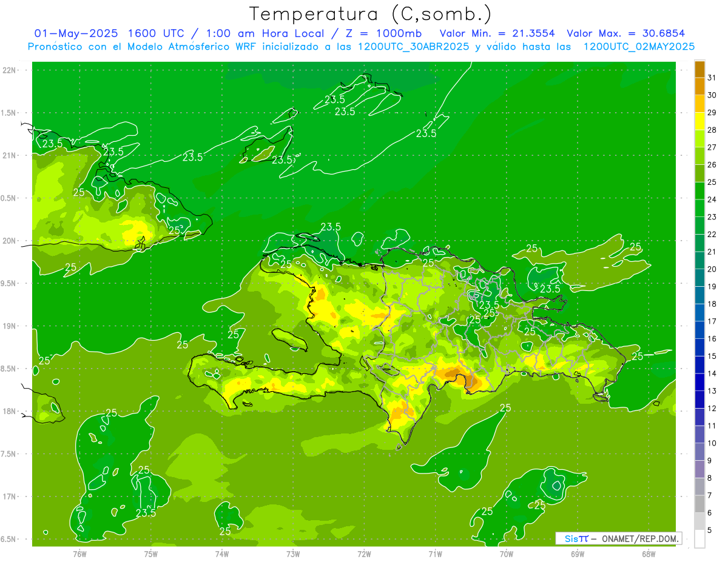Viewport: 728px width, 562px height.
Task: Click the deep blue legend swatch between 13 and 14
Action: (699, 382)
